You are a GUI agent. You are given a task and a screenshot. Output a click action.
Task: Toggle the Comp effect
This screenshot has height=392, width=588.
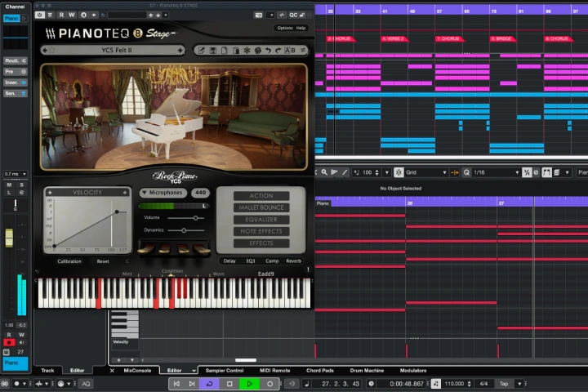tap(272, 261)
